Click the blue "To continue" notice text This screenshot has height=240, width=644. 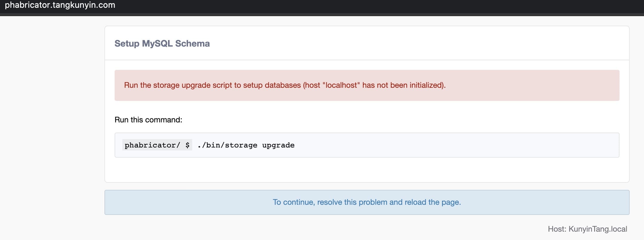pyautogui.click(x=367, y=202)
